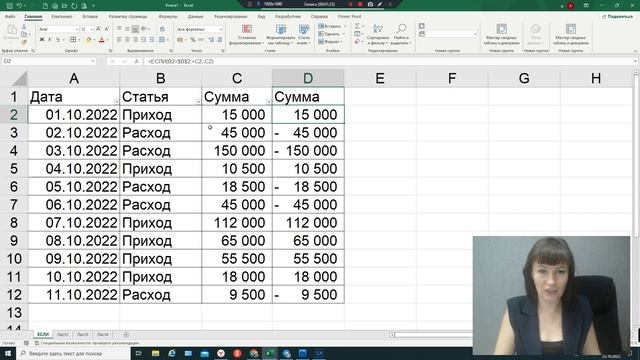
Task: Launch last PivotTable Wizard in ribbon
Action: tap(571, 34)
